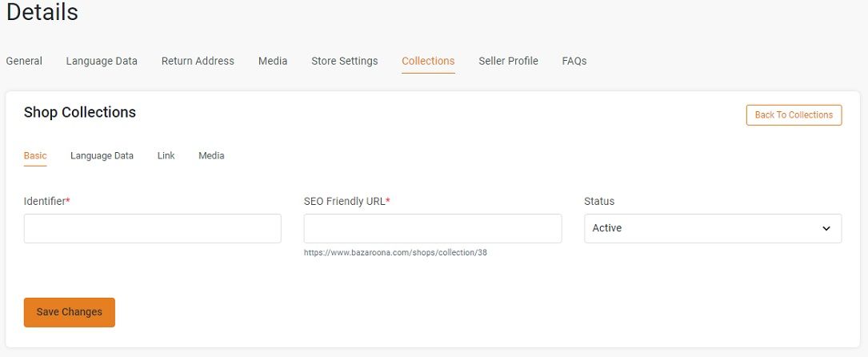Open the Return Address tab
The image size is (868, 357).
(198, 61)
